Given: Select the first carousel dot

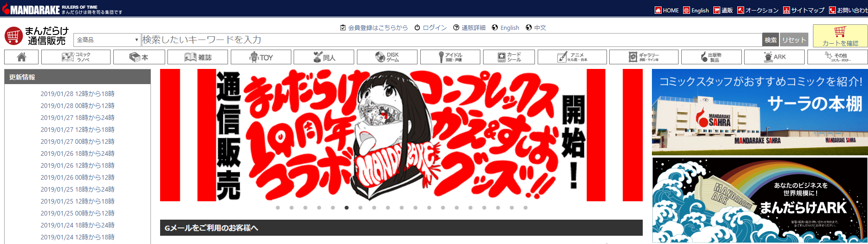Looking at the screenshot, I should pyautogui.click(x=278, y=208).
